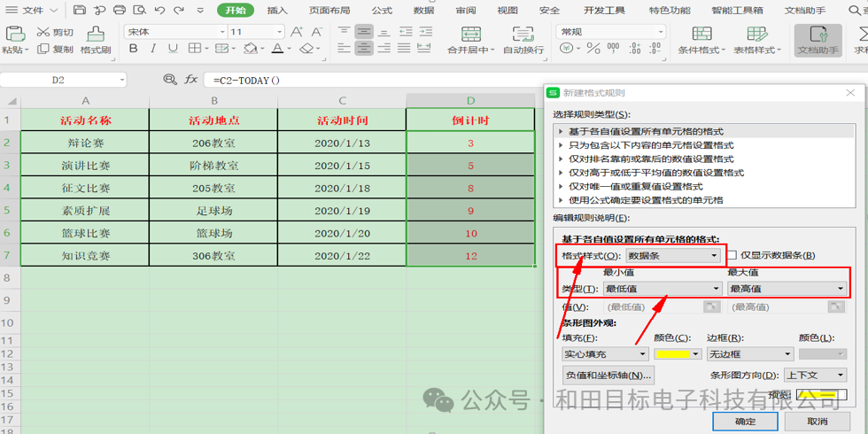Enable 仅显示数据条 checkbox
868x434 pixels.
click(x=732, y=255)
